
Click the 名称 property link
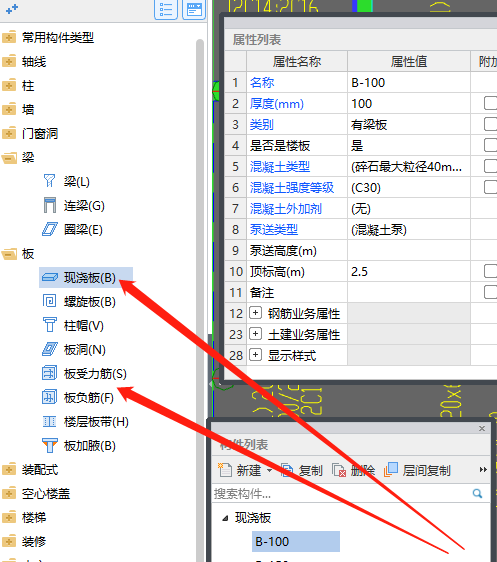coord(262,82)
